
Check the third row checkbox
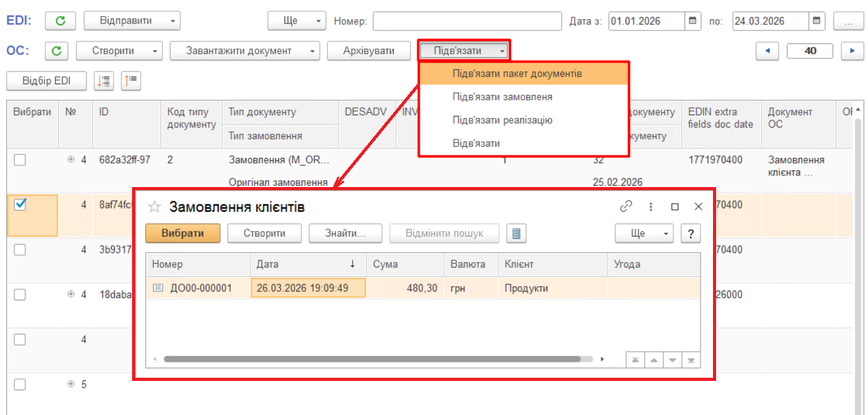pos(20,250)
